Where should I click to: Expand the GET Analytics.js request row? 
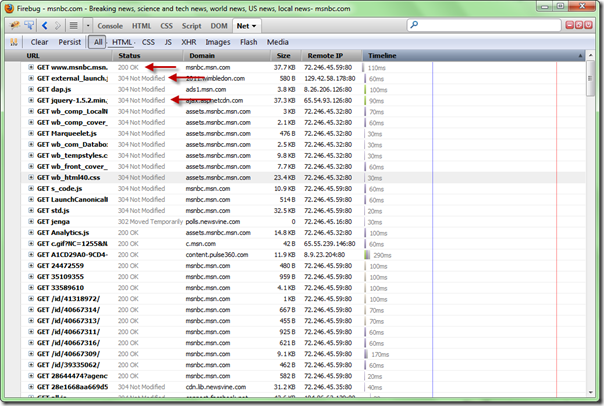31,232
